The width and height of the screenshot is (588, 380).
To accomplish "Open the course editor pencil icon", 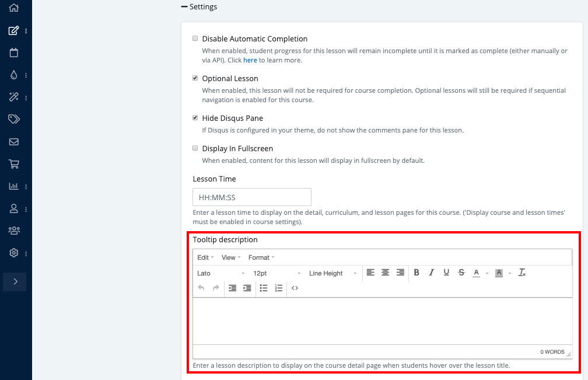I will click(14, 30).
